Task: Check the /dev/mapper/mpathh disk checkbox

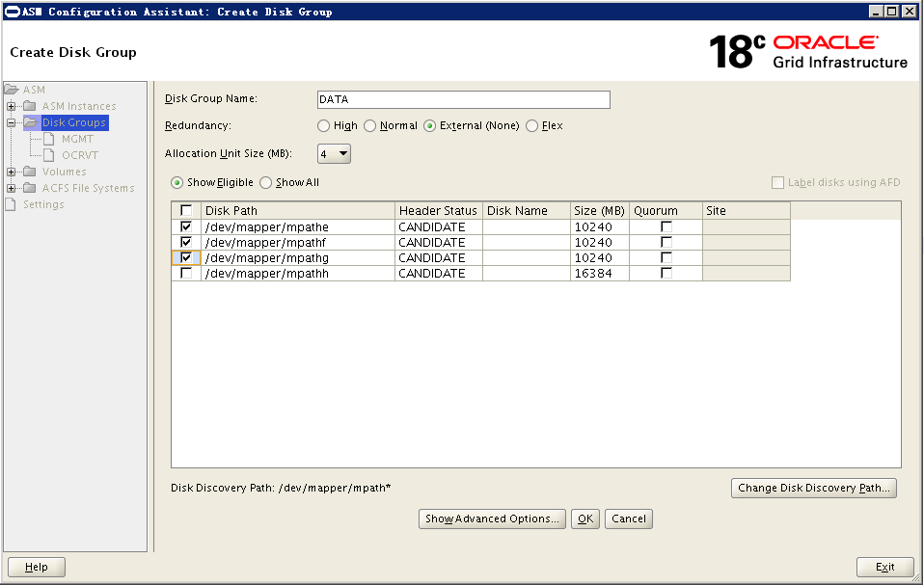Action: point(186,273)
